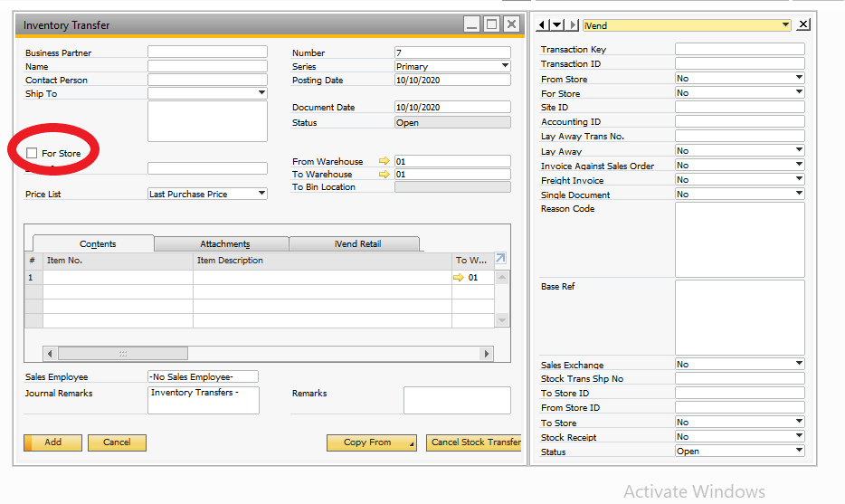Click the Business Partner field
This screenshot has height=504, width=845.
(x=207, y=52)
